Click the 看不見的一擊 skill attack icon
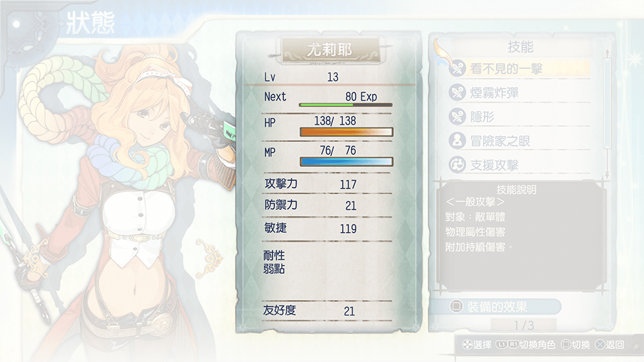The image size is (644, 362). [x=456, y=69]
